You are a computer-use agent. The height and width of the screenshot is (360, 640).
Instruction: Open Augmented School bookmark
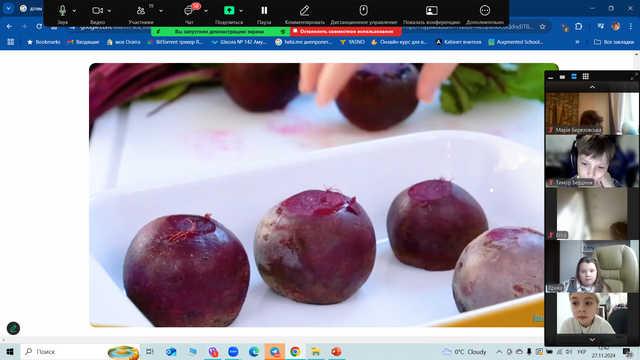coord(516,42)
